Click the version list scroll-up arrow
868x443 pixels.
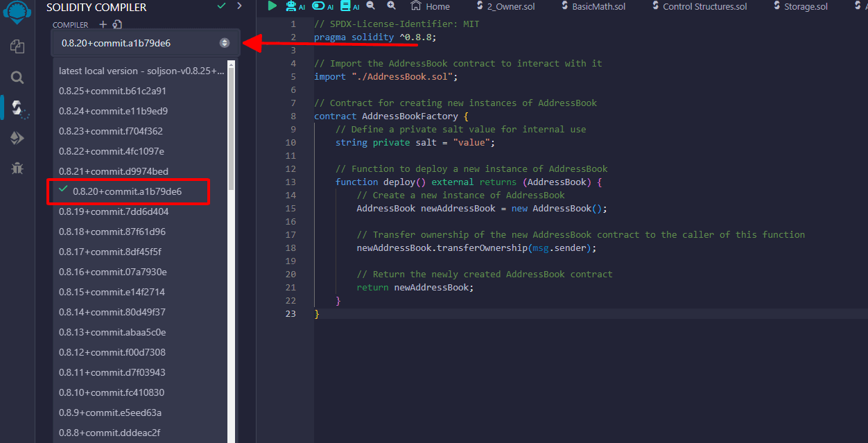pos(232,65)
